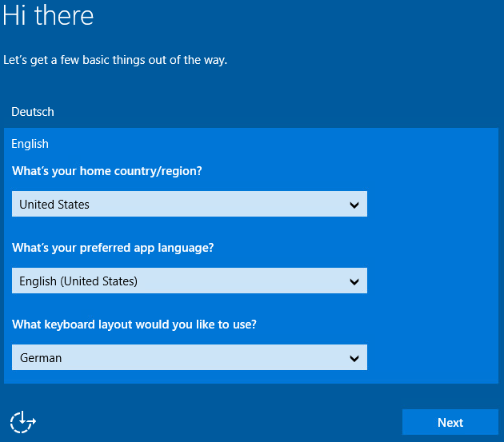Click the Next button
The width and height of the screenshot is (504, 442).
[x=450, y=422]
